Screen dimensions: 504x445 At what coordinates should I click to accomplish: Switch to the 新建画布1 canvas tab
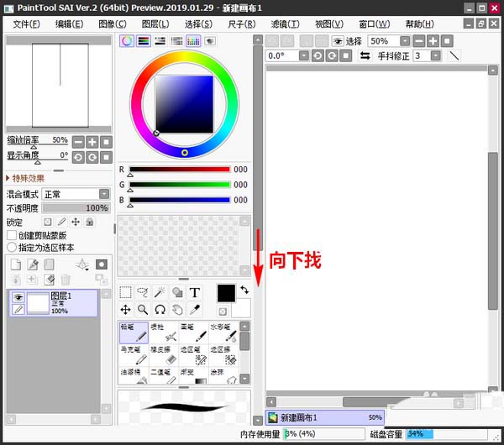coord(324,417)
